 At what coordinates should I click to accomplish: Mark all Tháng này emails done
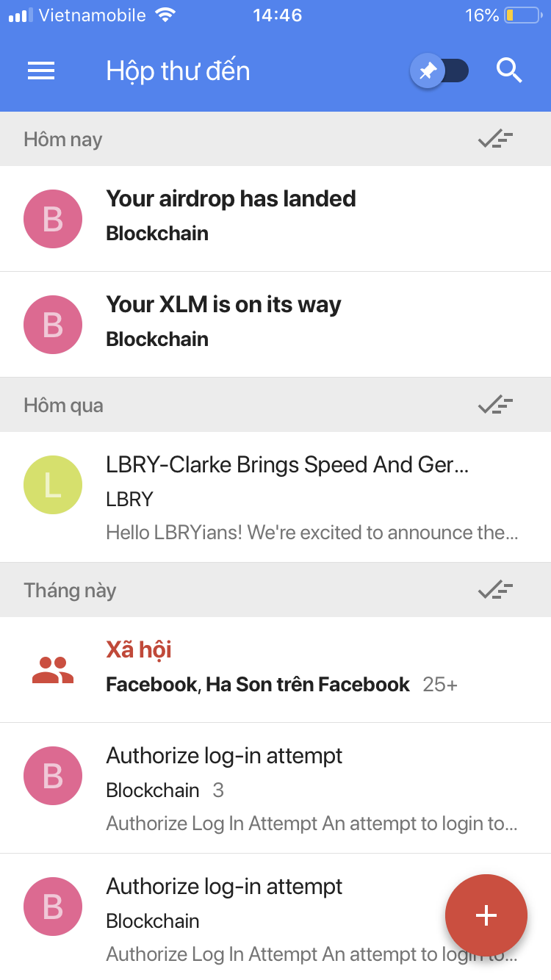495,590
